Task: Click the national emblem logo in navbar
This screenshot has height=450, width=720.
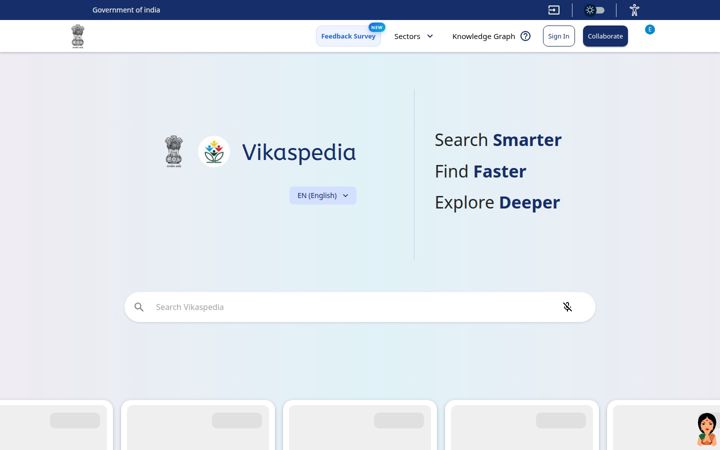Action: coord(78,36)
